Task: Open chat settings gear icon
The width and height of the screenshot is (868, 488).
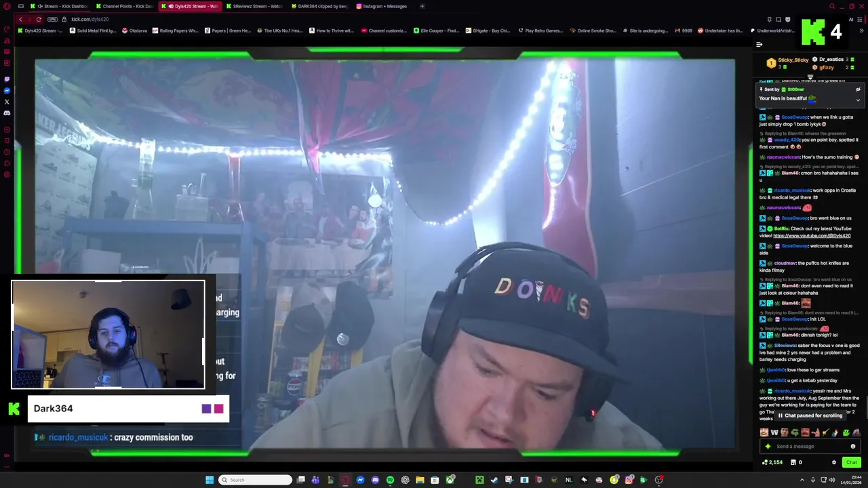Action: point(834,462)
